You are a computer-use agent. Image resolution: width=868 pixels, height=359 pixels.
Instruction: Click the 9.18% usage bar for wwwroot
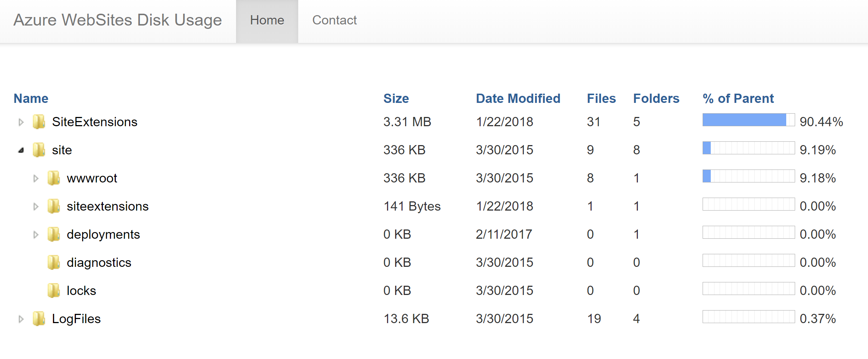tap(748, 176)
